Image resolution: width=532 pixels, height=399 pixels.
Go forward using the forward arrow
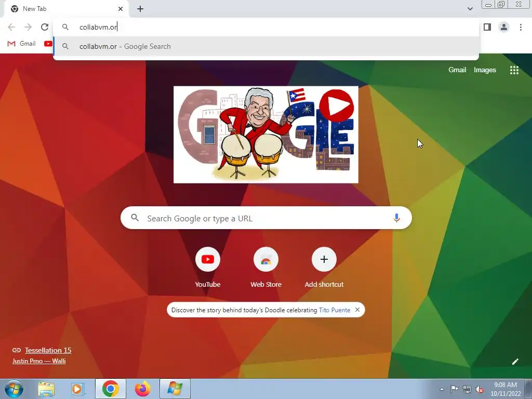pos(28,27)
